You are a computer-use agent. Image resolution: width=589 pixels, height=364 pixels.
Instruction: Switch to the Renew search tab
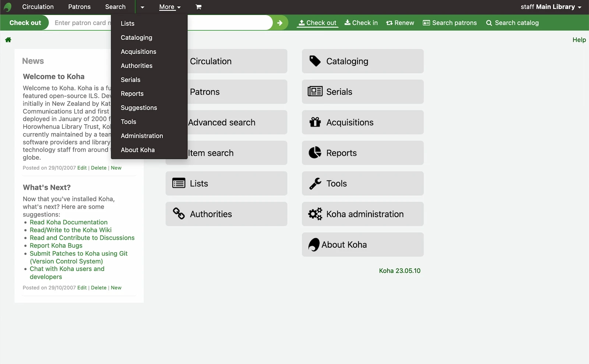point(400,23)
